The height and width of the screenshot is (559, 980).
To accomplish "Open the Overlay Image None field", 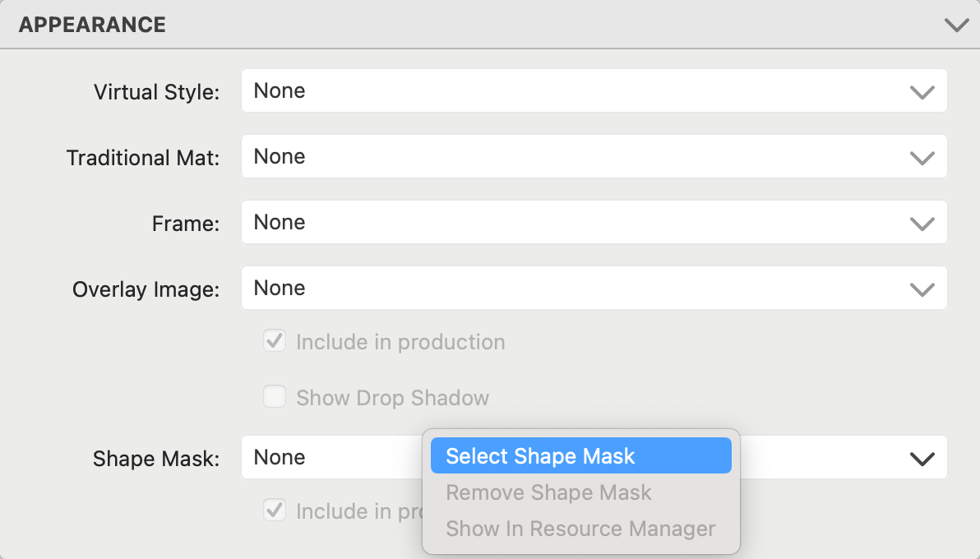I will [576, 289].
